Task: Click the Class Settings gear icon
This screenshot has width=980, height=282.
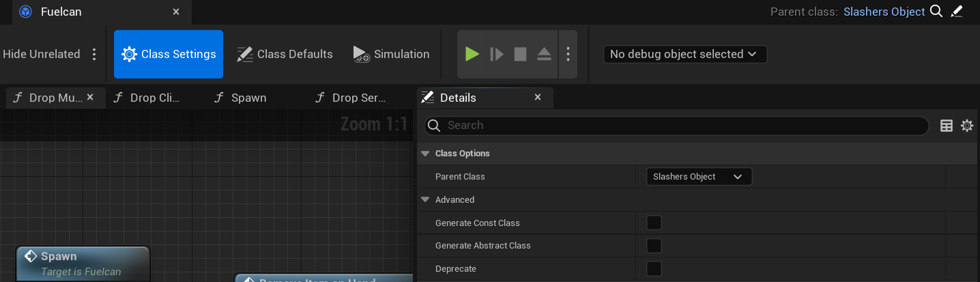Action: coord(129,54)
